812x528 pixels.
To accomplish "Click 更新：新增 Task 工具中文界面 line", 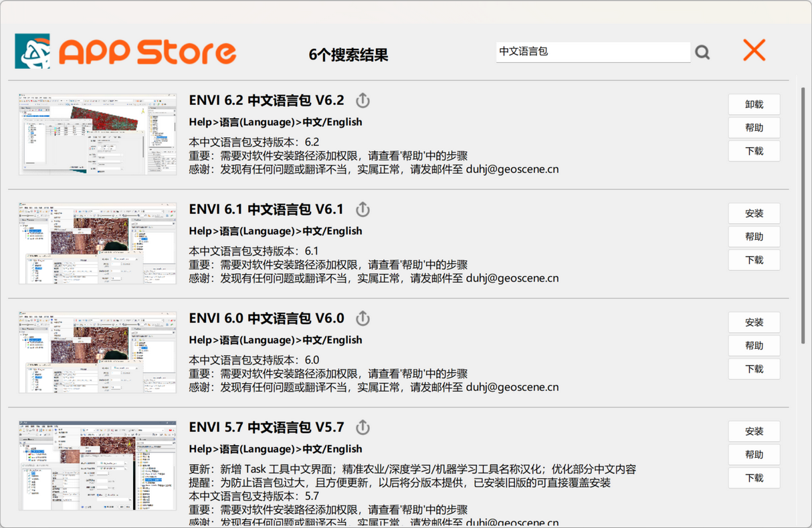I will click(413, 469).
